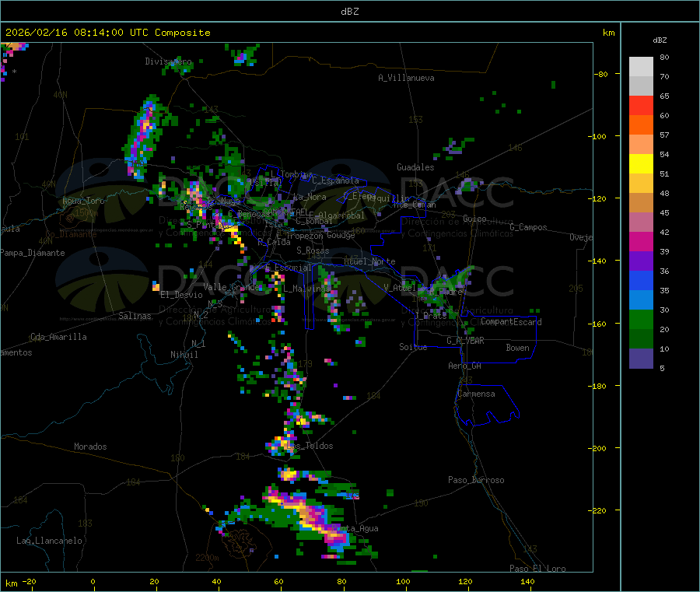Click the Punta_Agua place label
The height and width of the screenshot is (592, 700).
tap(355, 528)
